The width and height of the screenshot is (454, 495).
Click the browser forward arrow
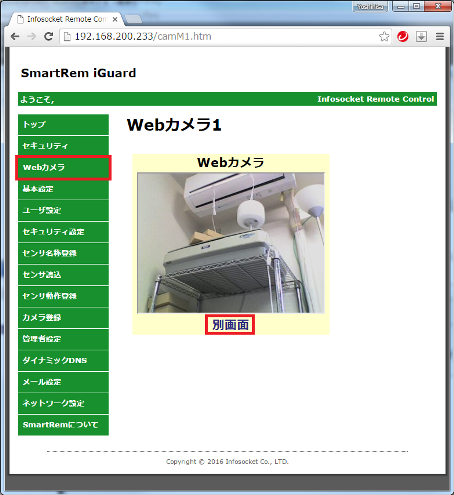click(32, 36)
